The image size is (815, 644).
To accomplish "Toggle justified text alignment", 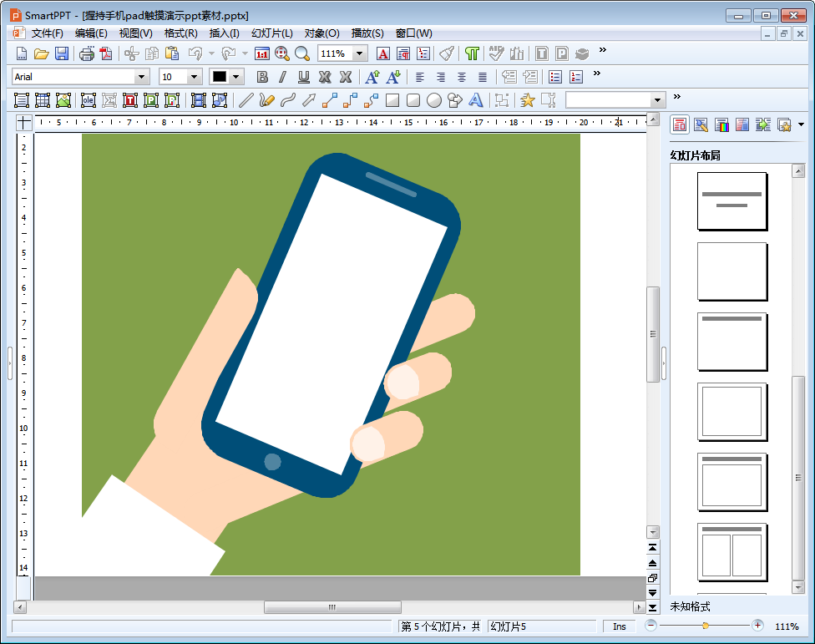I will point(483,77).
